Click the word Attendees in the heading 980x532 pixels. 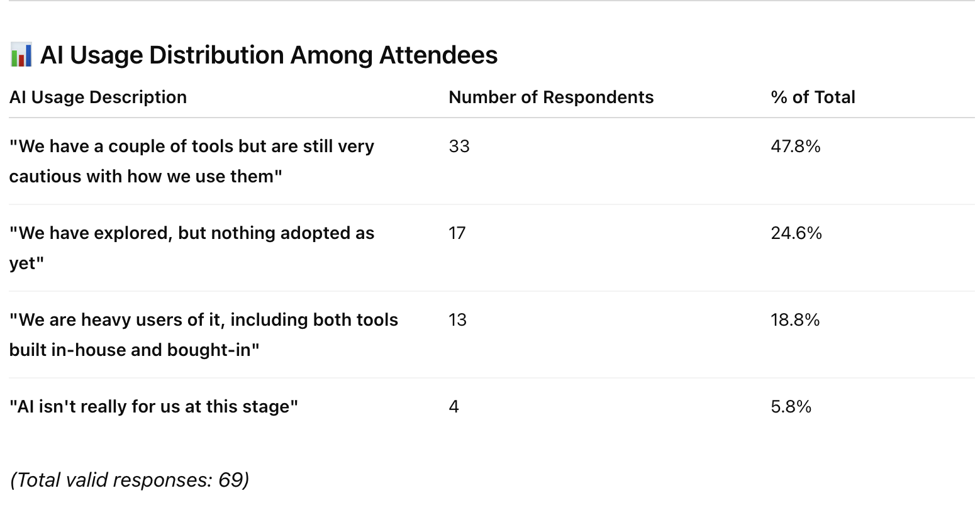pos(438,55)
